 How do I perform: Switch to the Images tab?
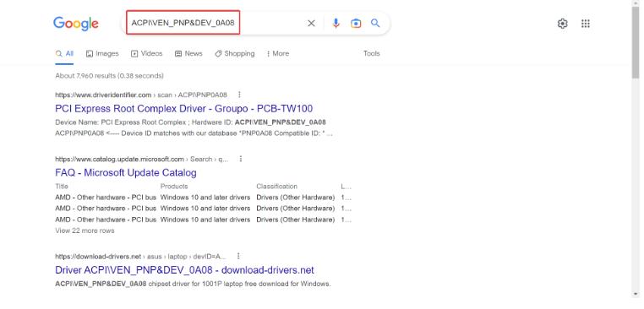(x=102, y=54)
